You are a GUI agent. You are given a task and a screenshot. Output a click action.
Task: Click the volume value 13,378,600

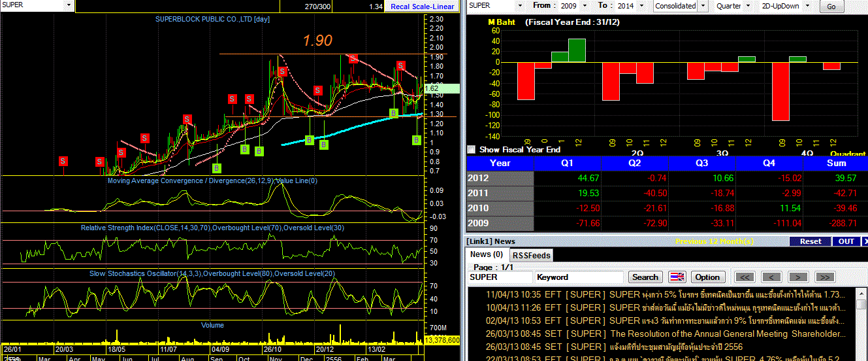click(x=442, y=340)
